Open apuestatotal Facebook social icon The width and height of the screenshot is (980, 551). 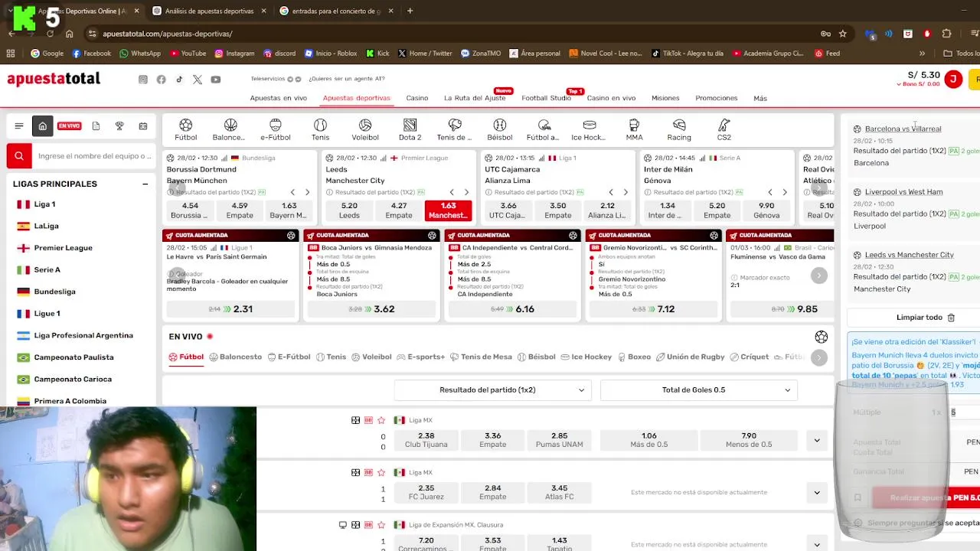(x=161, y=80)
